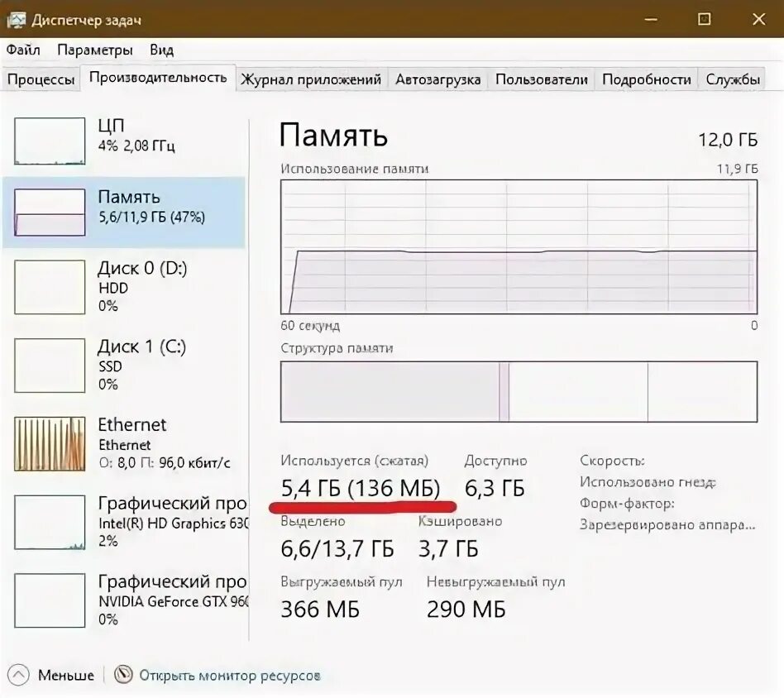Click the 6,3 ГБ available value
Image resolution: width=784 pixels, height=698 pixels.
(x=495, y=489)
